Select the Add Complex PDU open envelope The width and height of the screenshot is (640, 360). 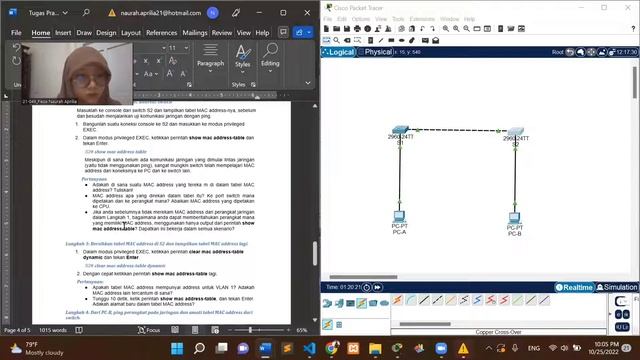pyautogui.click(x=436, y=40)
